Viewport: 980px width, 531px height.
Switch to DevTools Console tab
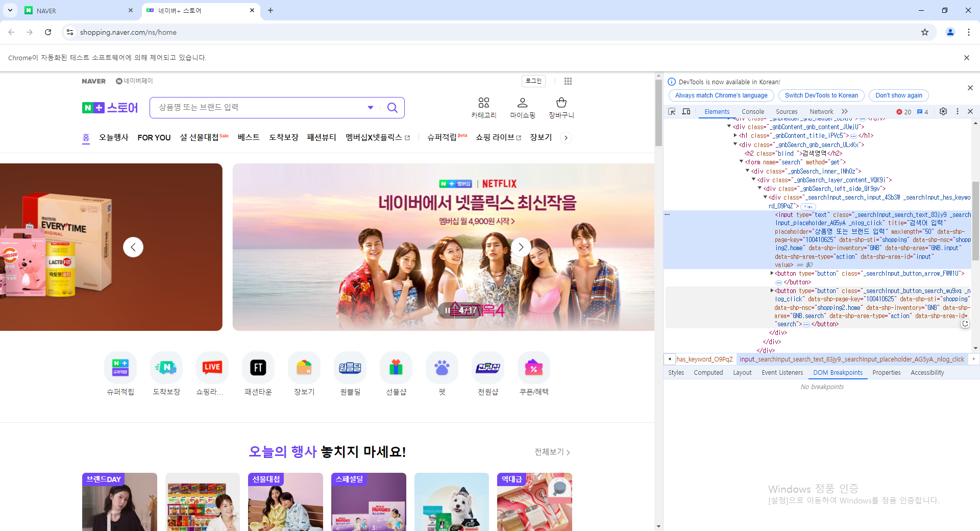pyautogui.click(x=753, y=112)
